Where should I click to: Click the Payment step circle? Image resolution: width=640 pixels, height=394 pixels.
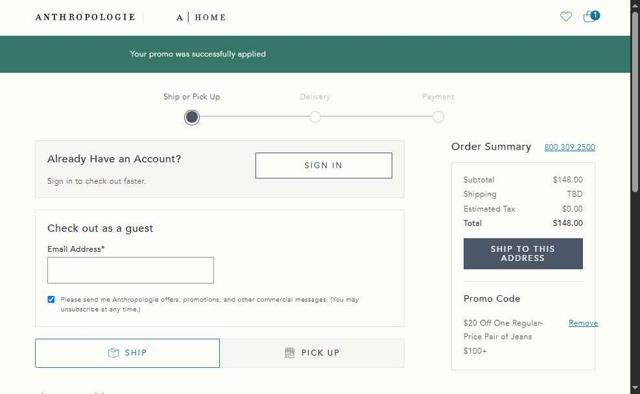438,117
